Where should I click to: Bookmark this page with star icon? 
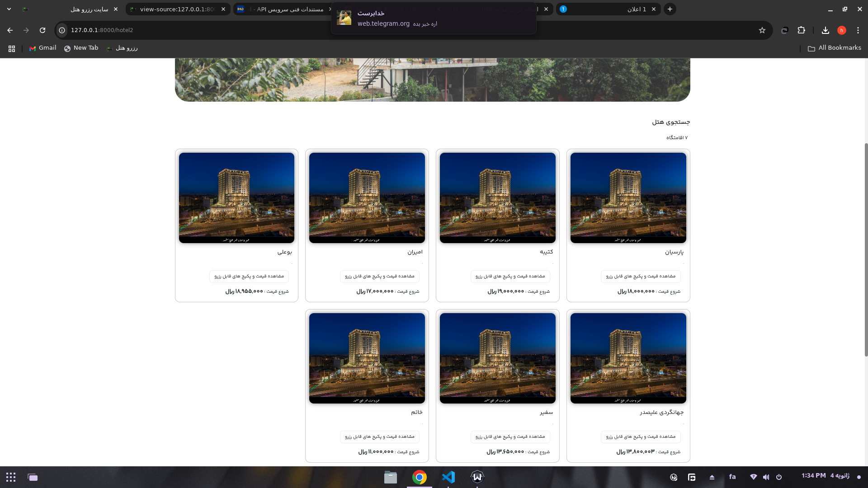(x=762, y=30)
